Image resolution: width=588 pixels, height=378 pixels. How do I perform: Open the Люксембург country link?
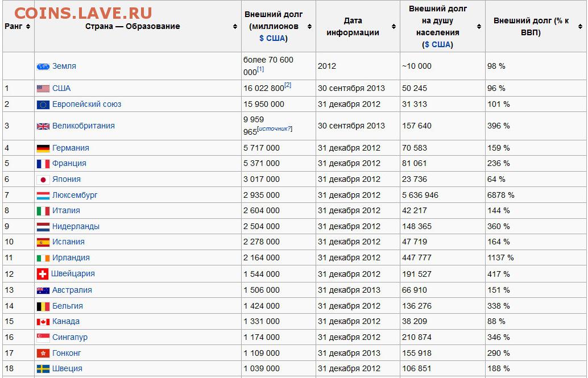pos(74,195)
